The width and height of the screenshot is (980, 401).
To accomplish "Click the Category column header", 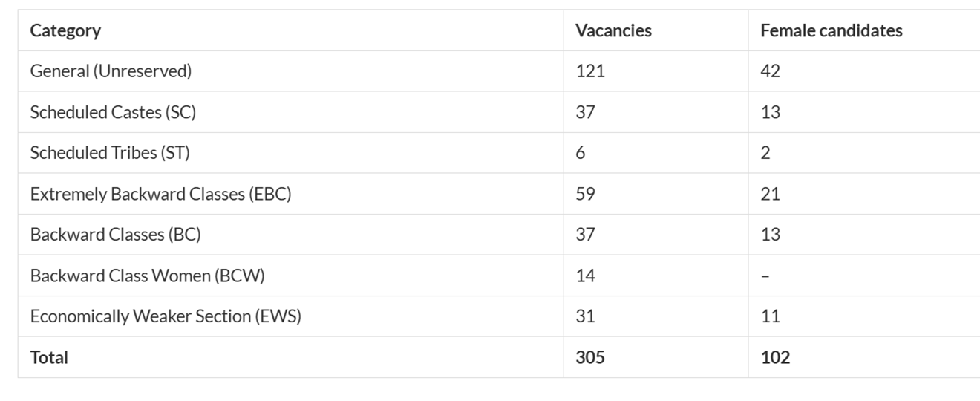I will coord(65,30).
